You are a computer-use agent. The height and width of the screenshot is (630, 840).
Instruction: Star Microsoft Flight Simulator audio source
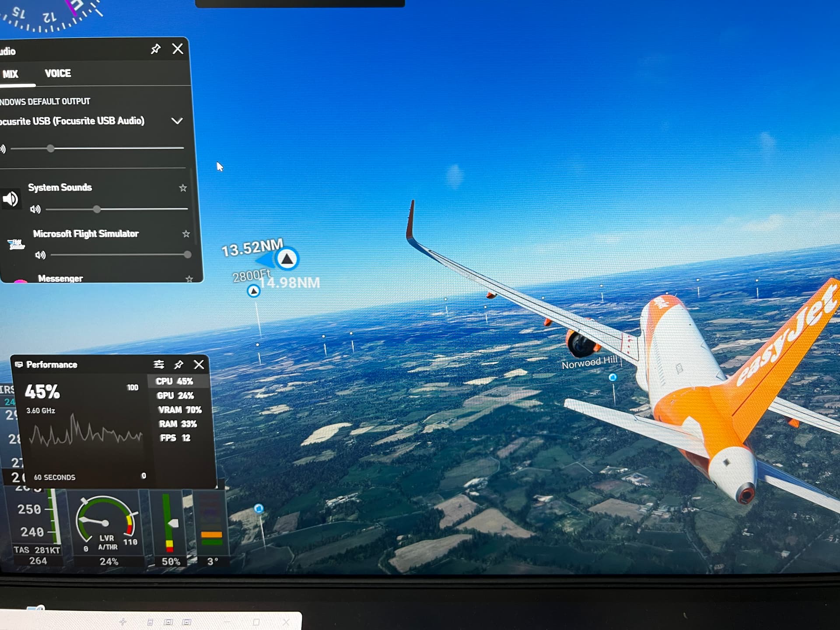pyautogui.click(x=186, y=234)
